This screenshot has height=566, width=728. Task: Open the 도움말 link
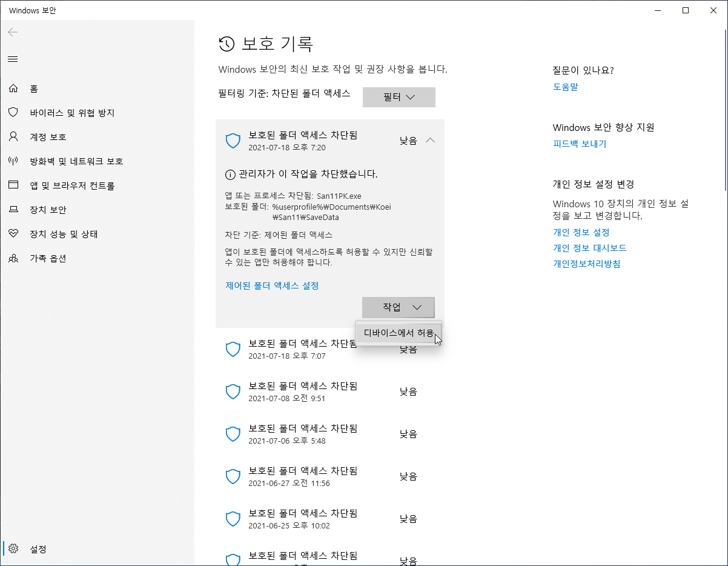click(x=566, y=87)
